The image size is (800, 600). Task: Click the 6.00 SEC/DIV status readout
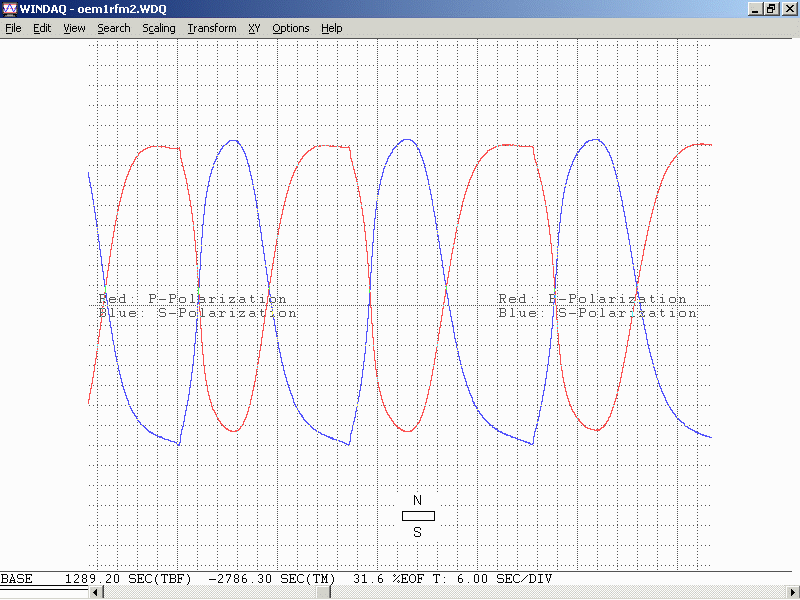click(x=503, y=579)
